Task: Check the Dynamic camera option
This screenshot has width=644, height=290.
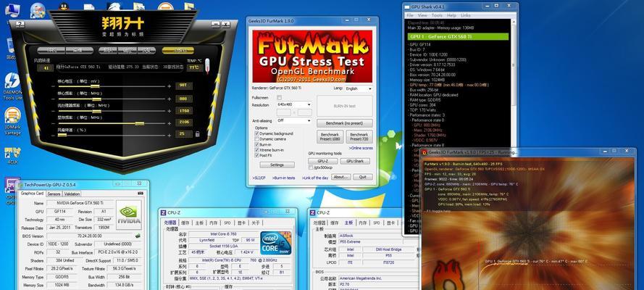Action: pyautogui.click(x=257, y=139)
